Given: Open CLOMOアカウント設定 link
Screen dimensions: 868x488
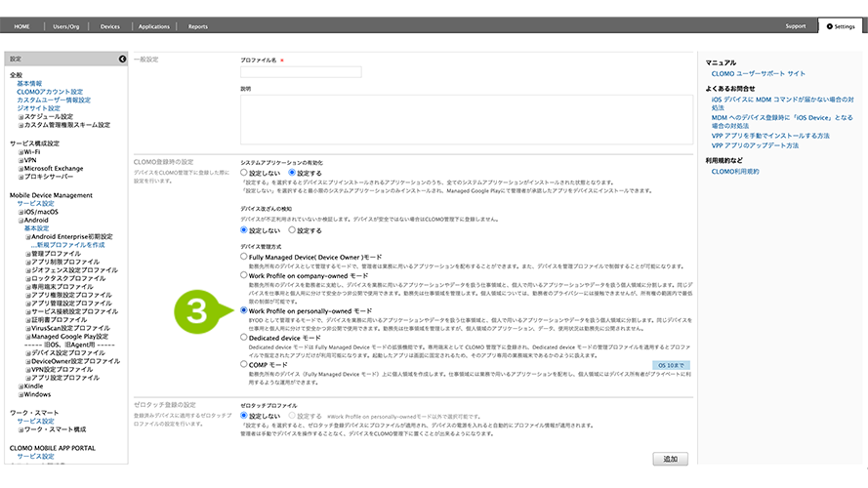Looking at the screenshot, I should pyautogui.click(x=50, y=92).
